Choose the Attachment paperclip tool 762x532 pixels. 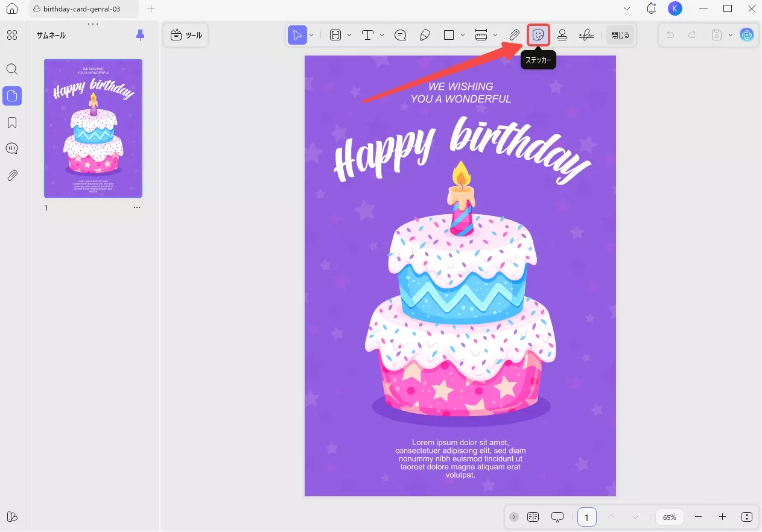click(514, 35)
